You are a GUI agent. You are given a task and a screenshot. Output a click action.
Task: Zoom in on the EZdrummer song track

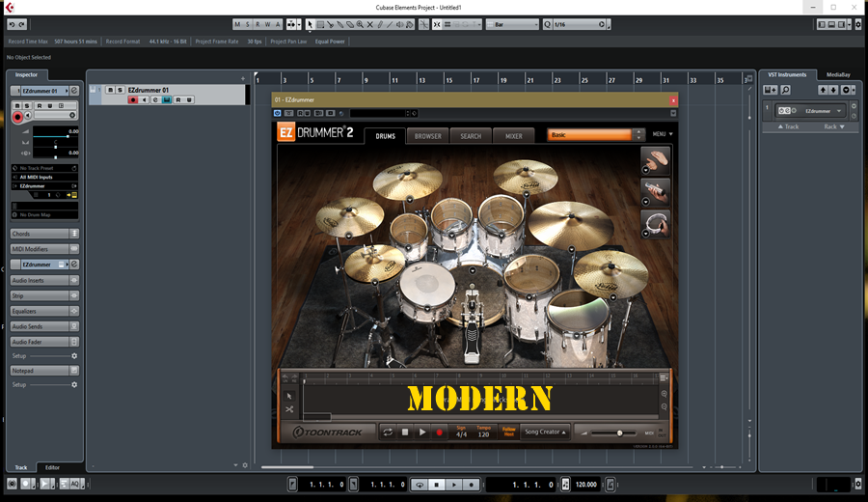pyautogui.click(x=664, y=394)
